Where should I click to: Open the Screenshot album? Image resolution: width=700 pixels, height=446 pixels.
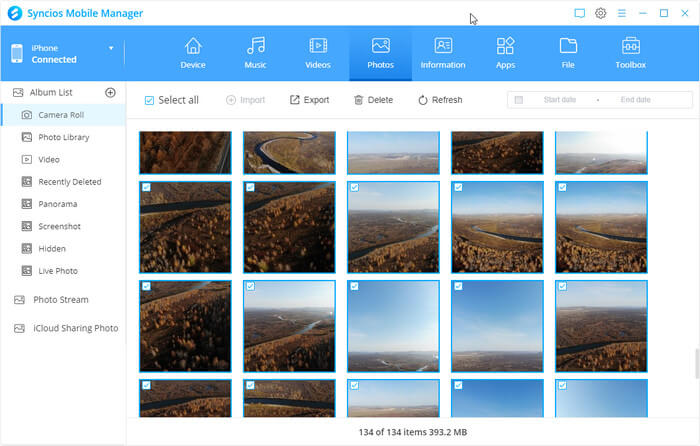click(x=64, y=226)
